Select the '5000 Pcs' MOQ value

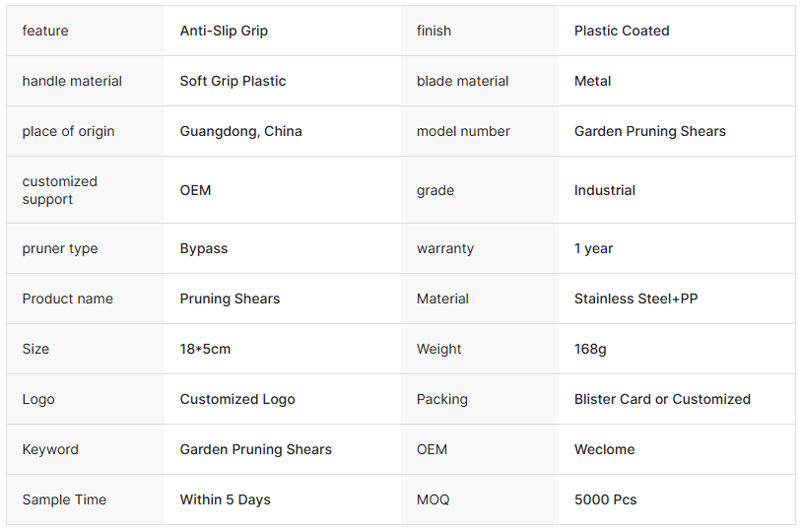(x=605, y=499)
